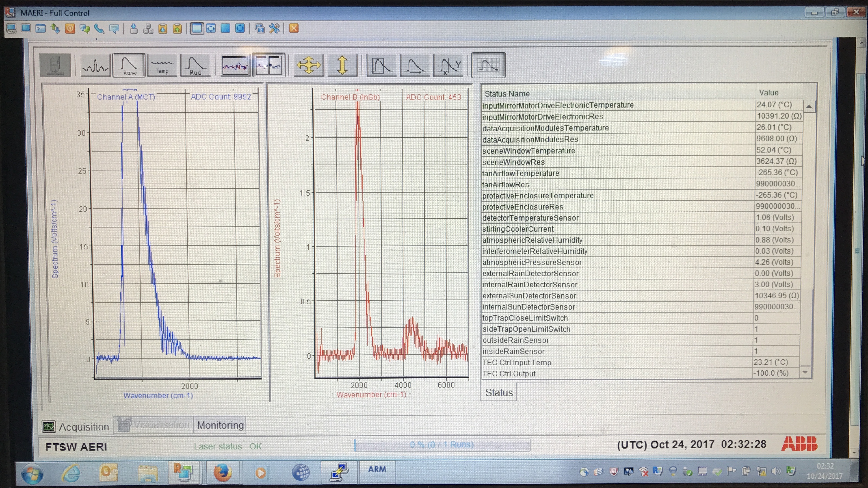
Task: Switch to the Temp spectrum view
Action: pyautogui.click(x=162, y=65)
